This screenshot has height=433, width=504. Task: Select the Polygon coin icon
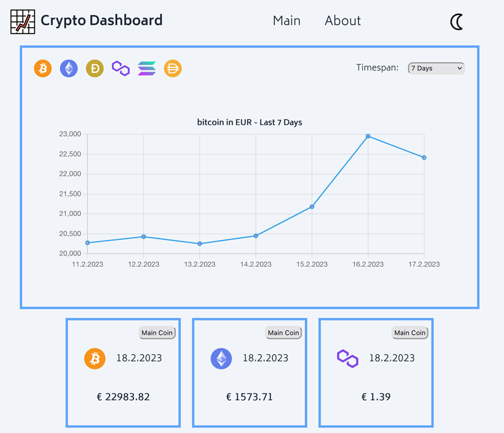(120, 69)
